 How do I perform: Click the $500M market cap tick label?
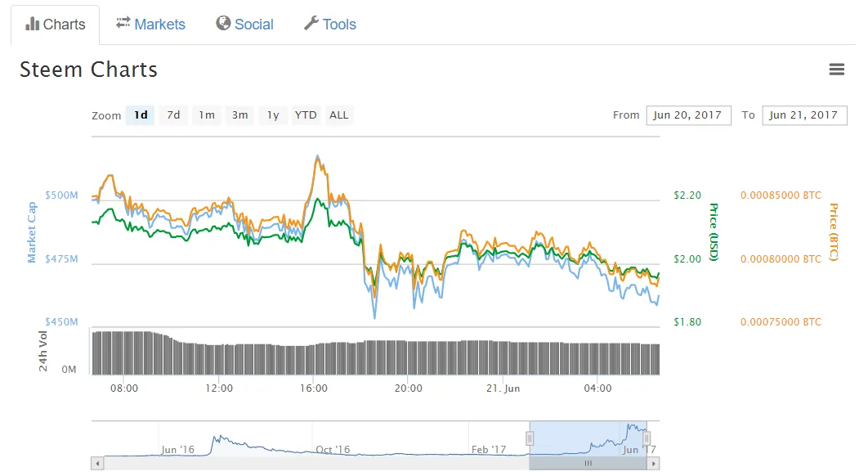pyautogui.click(x=61, y=195)
